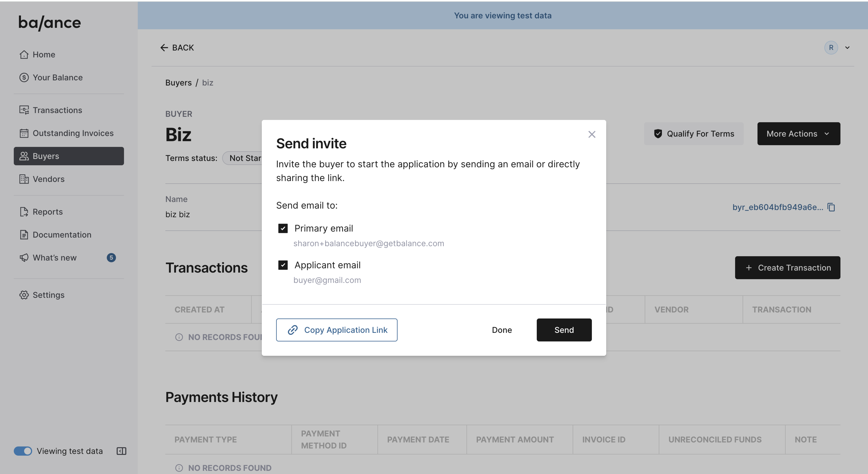Close the Send invite dialog
Image resolution: width=868 pixels, height=474 pixels.
(592, 134)
